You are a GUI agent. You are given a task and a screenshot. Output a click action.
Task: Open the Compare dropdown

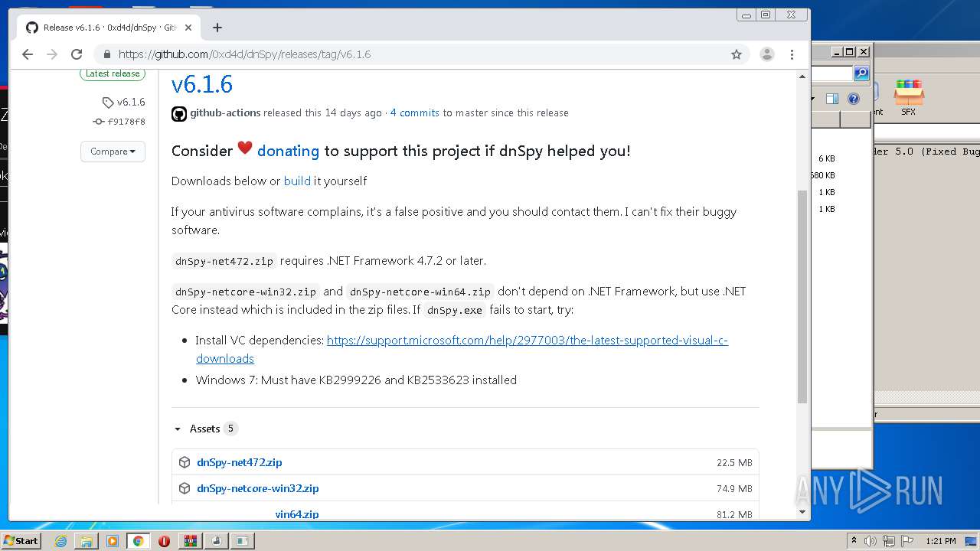[x=113, y=152]
